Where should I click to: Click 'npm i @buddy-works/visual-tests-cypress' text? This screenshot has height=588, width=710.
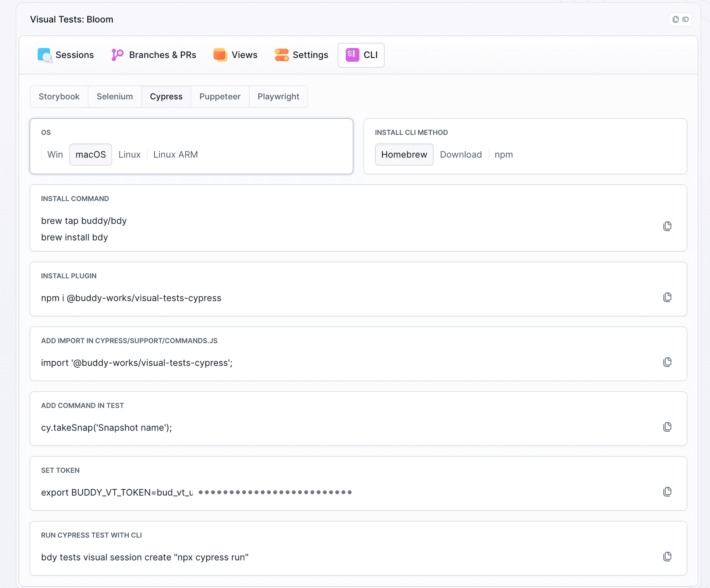(x=131, y=298)
